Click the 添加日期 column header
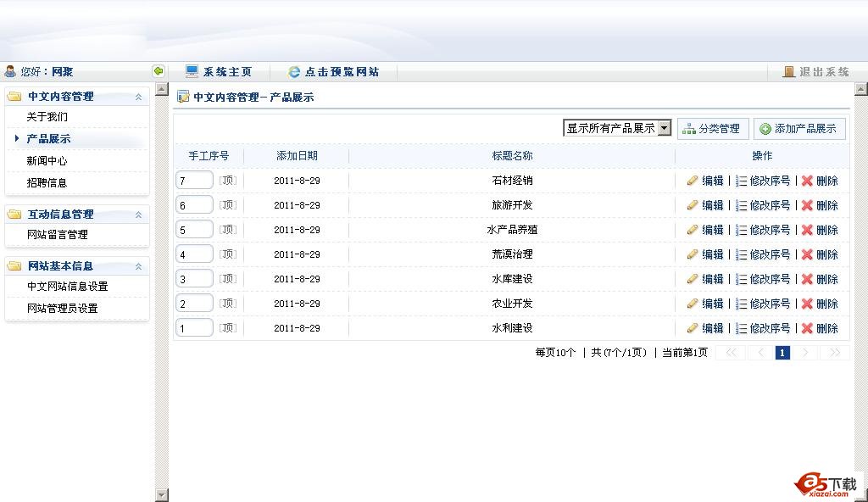Viewport: 868px width, 502px height. (297, 156)
